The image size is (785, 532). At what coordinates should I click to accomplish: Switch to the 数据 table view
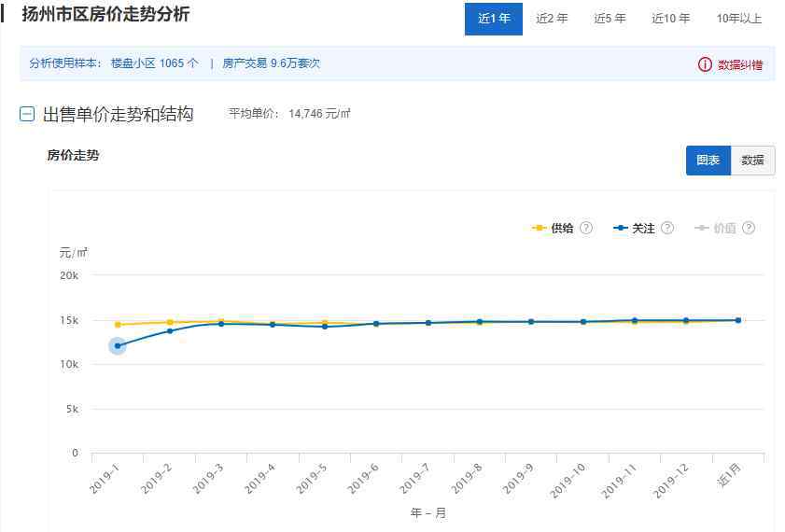[x=752, y=161]
